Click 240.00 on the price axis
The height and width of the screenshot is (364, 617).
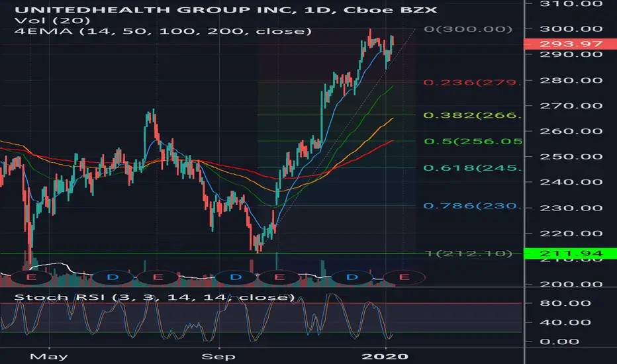[x=571, y=182]
